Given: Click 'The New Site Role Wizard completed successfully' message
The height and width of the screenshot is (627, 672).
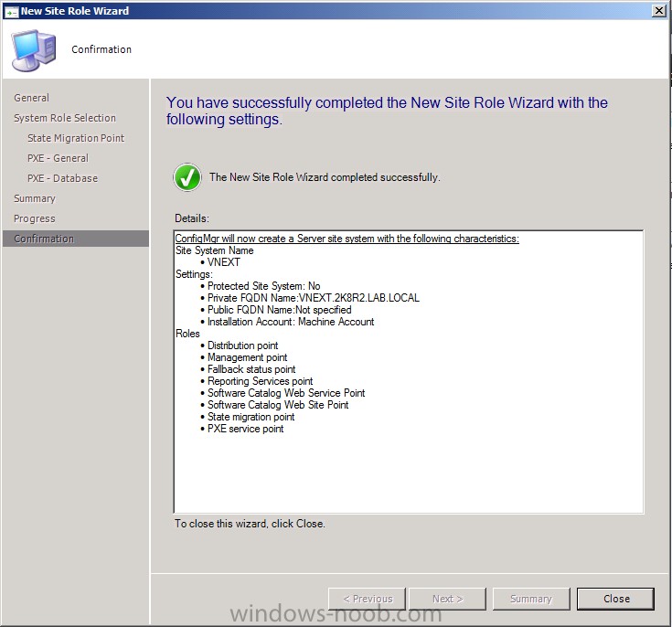Looking at the screenshot, I should click(325, 177).
